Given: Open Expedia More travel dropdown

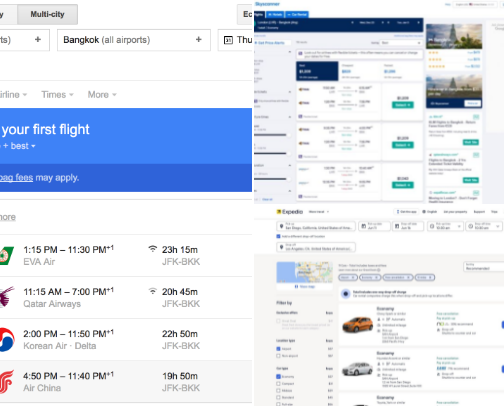Looking at the screenshot, I should pyautogui.click(x=319, y=212).
